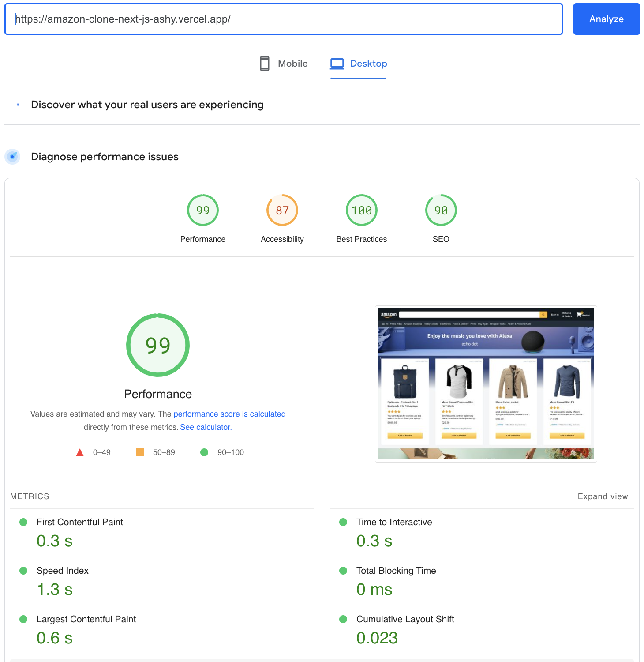Click 'Discover what your real users are experiencing' heading

coord(147,105)
